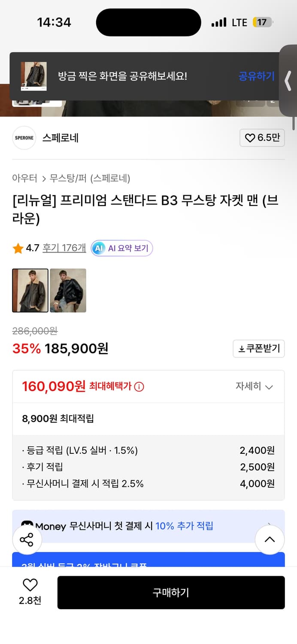Open the 후기 176개 reviews link
The image size is (297, 644).
pyautogui.click(x=64, y=248)
